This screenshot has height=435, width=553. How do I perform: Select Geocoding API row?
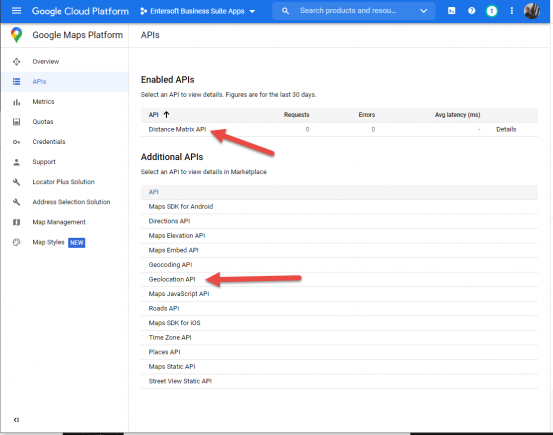(x=339, y=265)
